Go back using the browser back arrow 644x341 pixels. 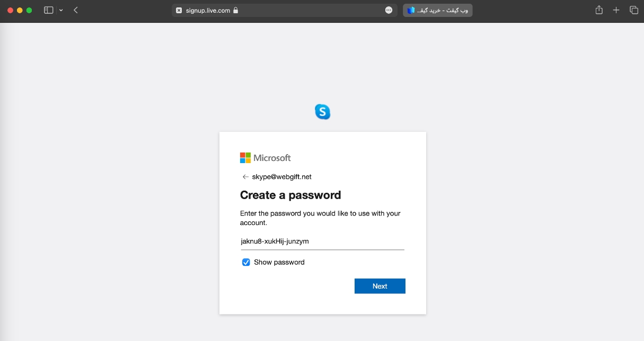(76, 10)
